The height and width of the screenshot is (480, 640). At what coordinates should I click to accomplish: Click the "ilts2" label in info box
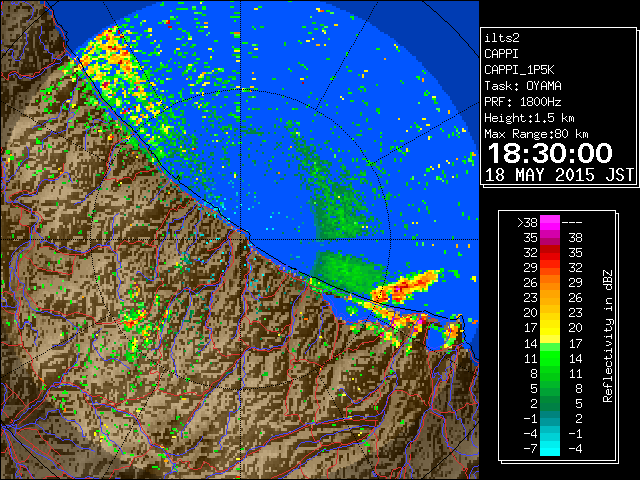pos(502,38)
